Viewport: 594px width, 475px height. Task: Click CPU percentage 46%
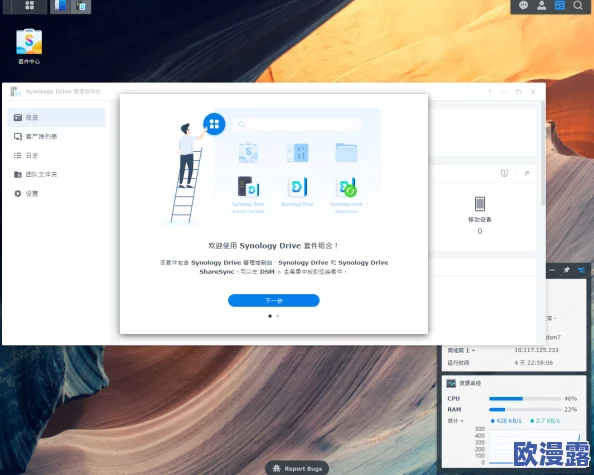pyautogui.click(x=571, y=398)
